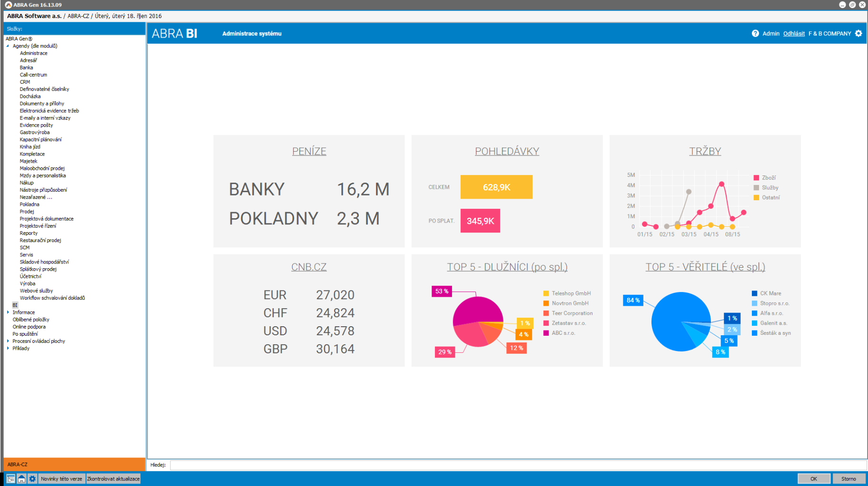
Task: Click the pink PO SPLAT. 345,9K bar
Action: click(480, 221)
